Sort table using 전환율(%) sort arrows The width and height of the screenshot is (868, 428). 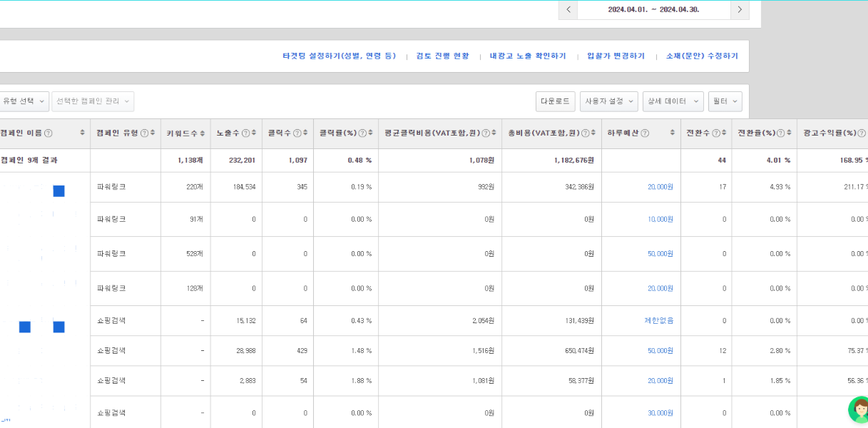789,133
